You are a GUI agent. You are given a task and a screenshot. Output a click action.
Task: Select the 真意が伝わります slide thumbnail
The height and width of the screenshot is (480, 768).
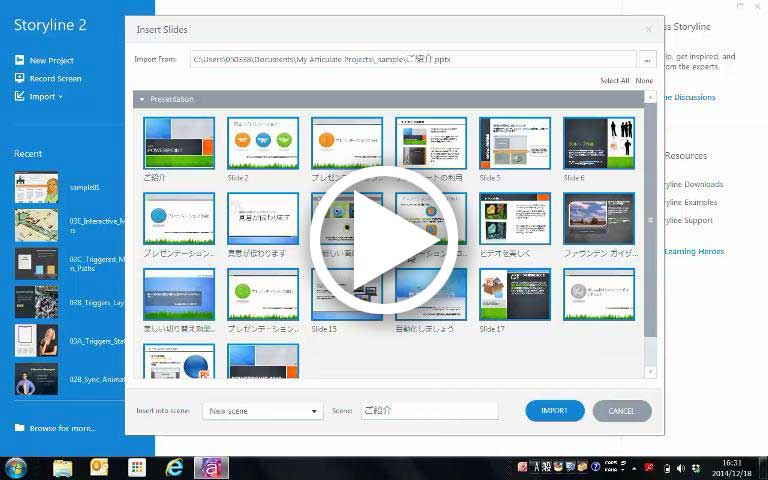coord(263,218)
